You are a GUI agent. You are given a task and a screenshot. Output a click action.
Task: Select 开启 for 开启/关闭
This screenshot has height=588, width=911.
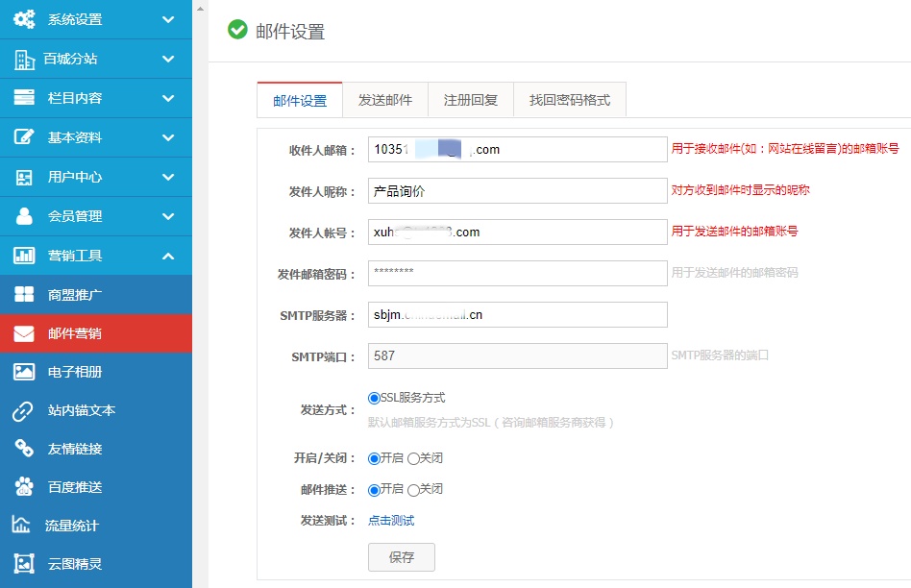(x=374, y=459)
